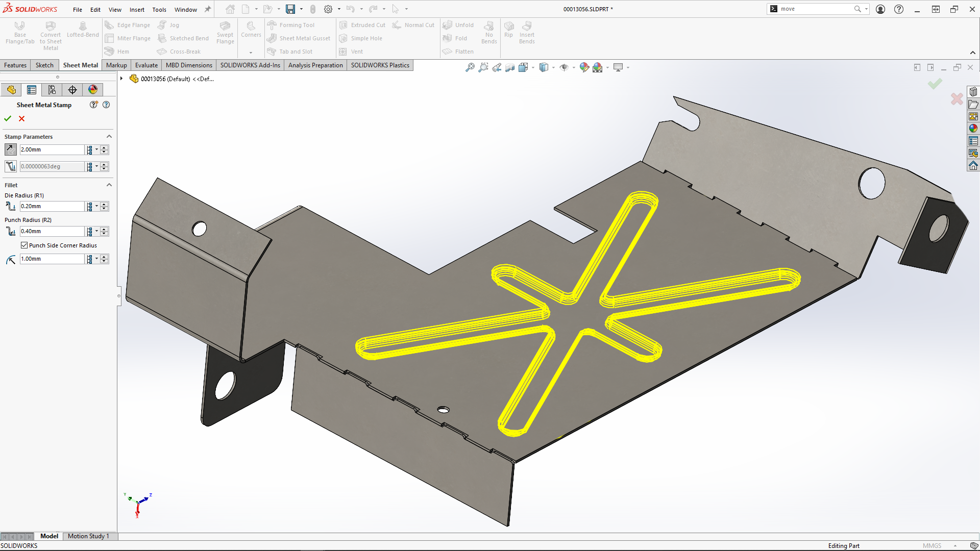Cancel Sheet Metal Stamp operation
The image size is (980, 551).
tap(21, 118)
